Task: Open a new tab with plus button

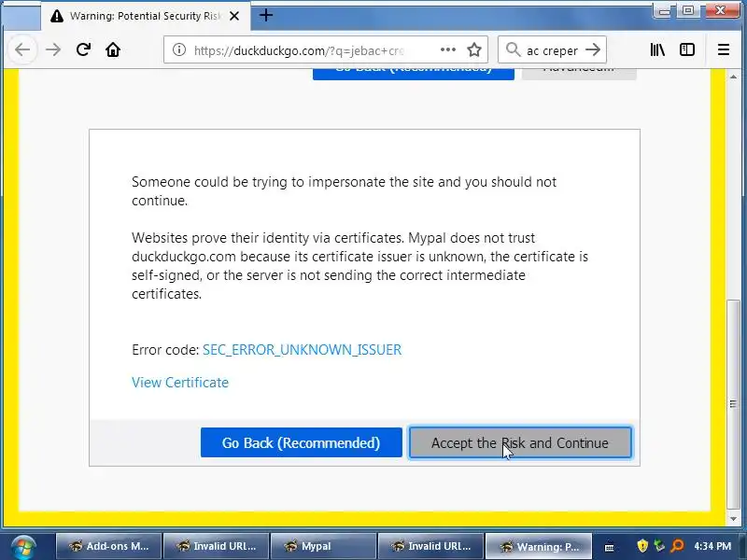Action: click(266, 16)
